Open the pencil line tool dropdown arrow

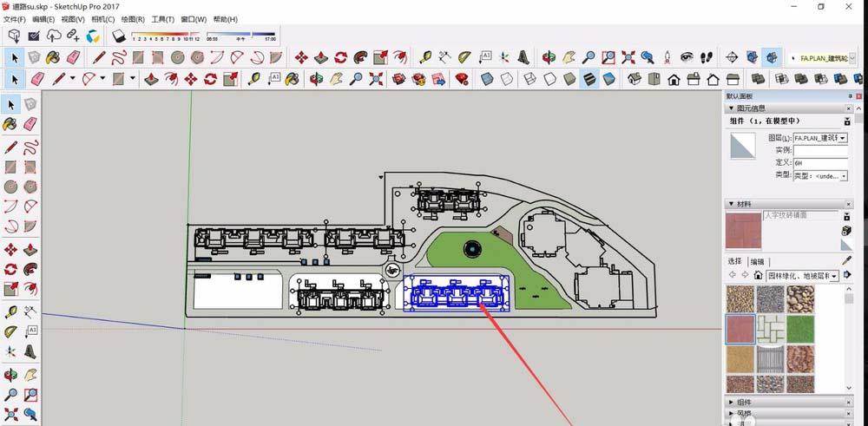click(72, 79)
